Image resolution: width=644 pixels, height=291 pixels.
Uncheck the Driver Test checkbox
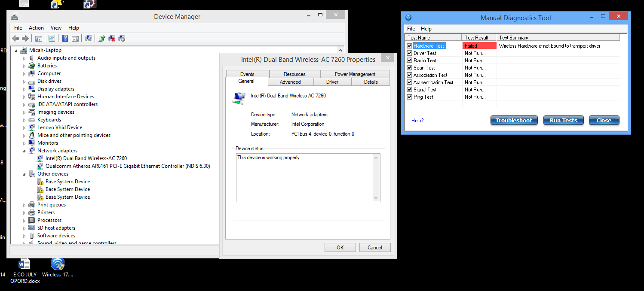click(409, 53)
